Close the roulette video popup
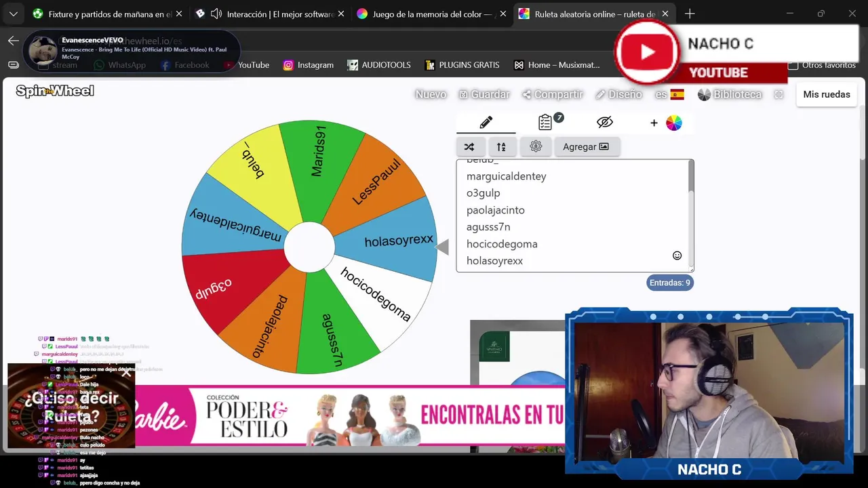The image size is (868, 488). pos(126,372)
